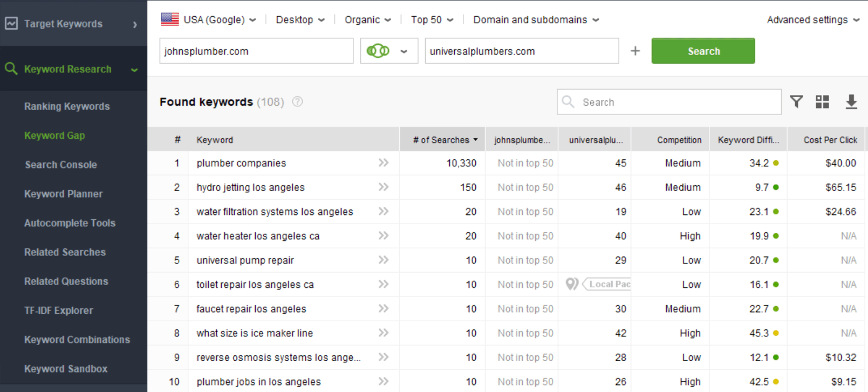Click the green Search button
Screen dimensions: 868x392
tap(703, 51)
